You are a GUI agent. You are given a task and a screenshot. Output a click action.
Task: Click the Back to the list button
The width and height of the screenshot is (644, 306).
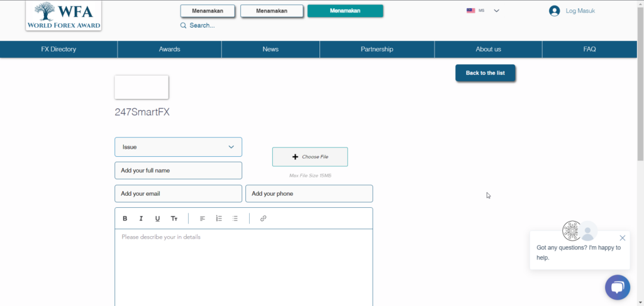coord(485,73)
